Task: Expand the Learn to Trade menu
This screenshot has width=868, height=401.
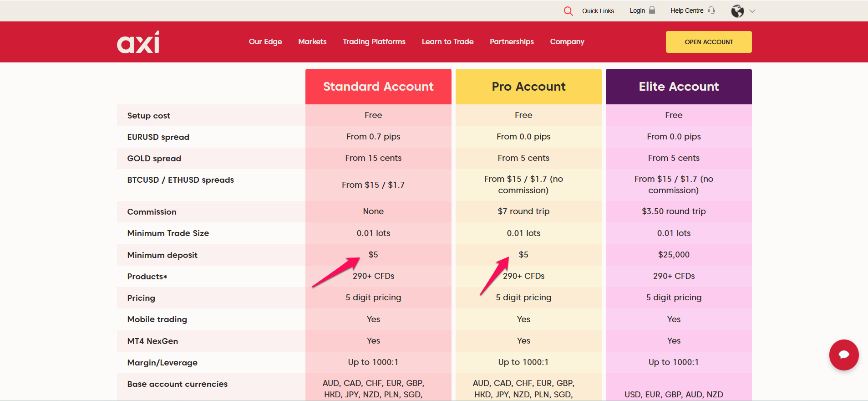Action: pos(447,42)
